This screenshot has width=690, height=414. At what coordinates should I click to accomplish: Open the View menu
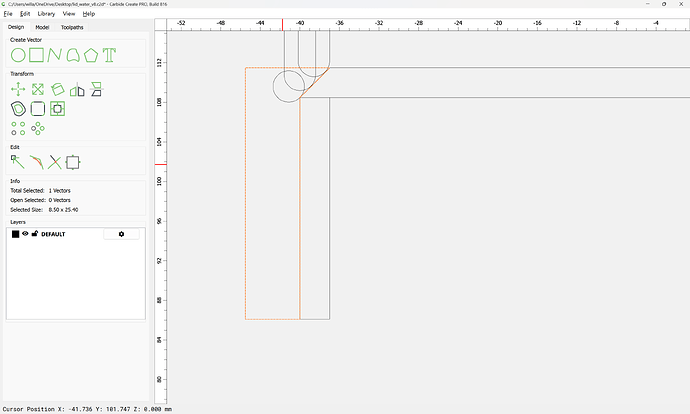(69, 14)
